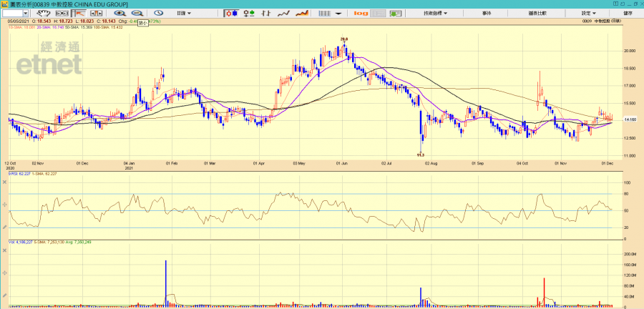Screen dimensions: 644x309
Task: Expand the 日線 period dropdown
Action: (x=185, y=13)
